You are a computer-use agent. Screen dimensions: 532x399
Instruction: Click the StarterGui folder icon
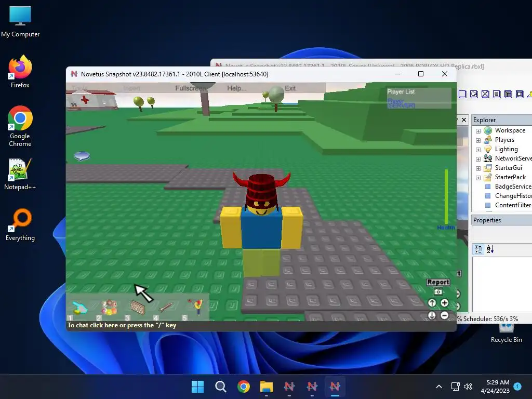[488, 168]
